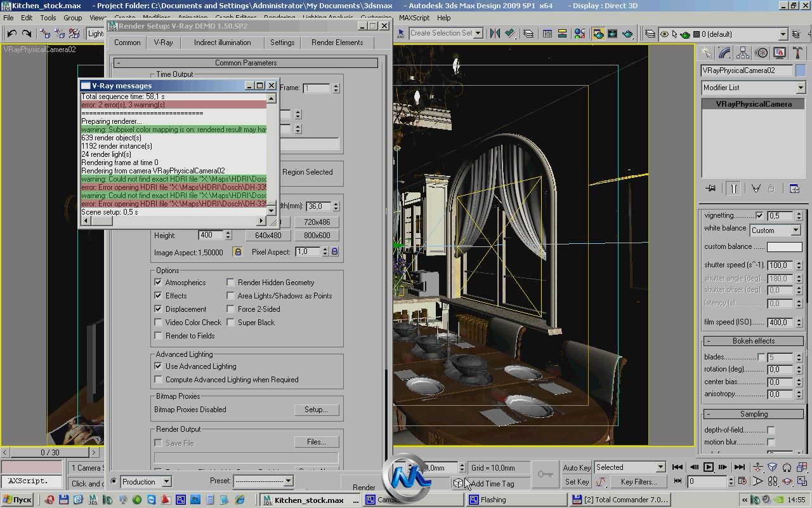Click the Align tool icon
Viewport: 812px width, 508px height.
(509, 34)
